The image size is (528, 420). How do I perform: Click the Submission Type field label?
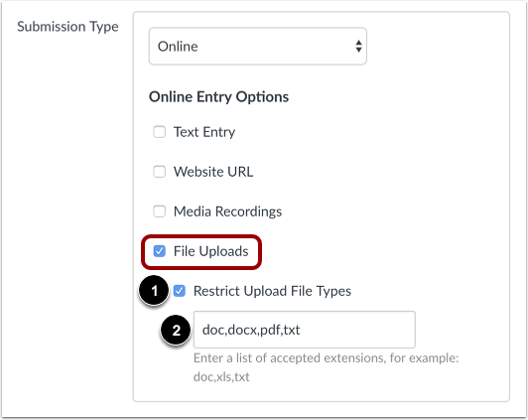click(67, 27)
